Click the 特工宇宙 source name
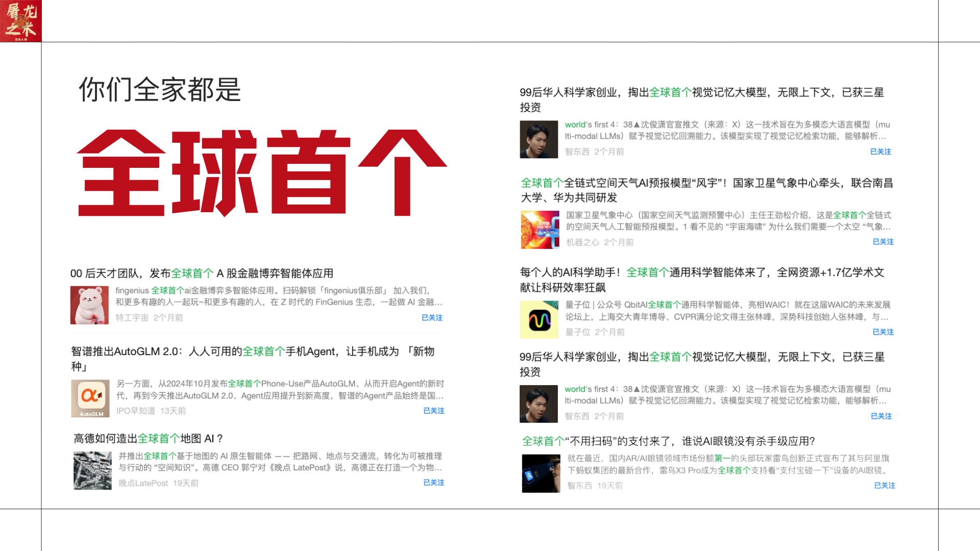The width and height of the screenshot is (980, 551). click(x=132, y=317)
